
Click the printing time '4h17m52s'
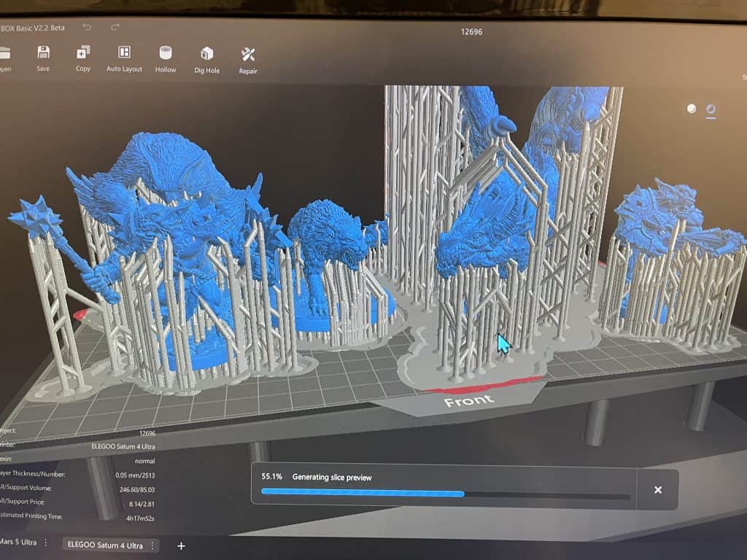coord(141,518)
